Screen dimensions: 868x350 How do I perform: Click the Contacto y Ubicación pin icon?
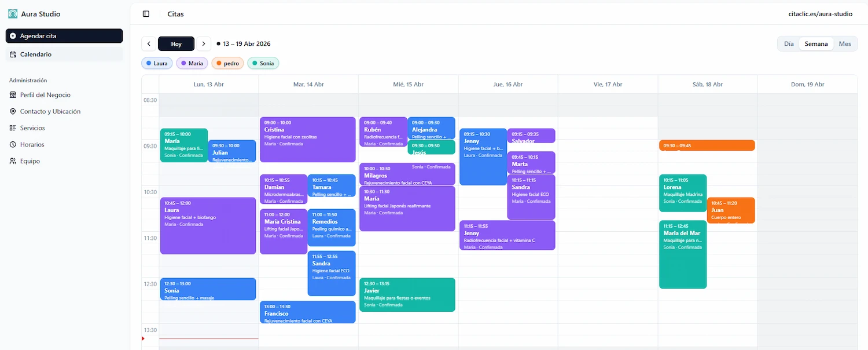(x=12, y=111)
